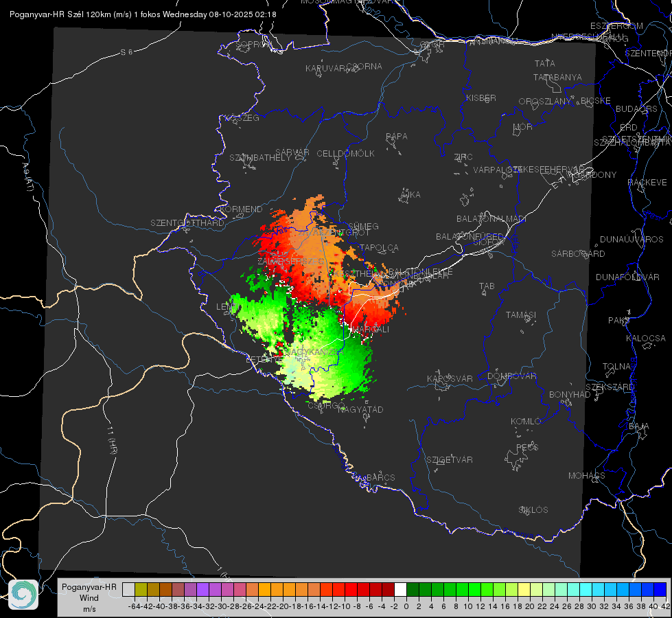Click the swirl logo icon beside the legend
This screenshot has width=672, height=618.
coord(23,595)
